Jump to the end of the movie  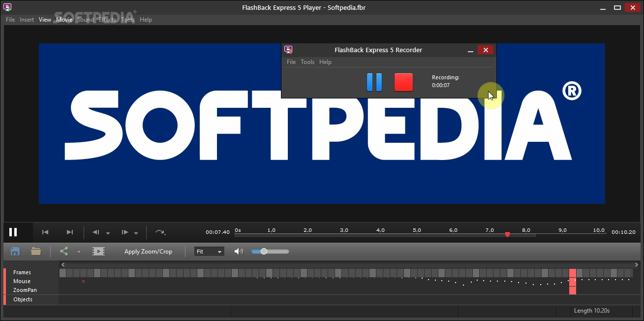[x=70, y=232]
